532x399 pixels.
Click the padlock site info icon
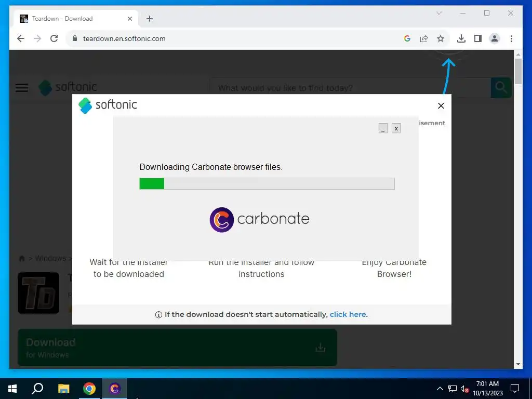75,38
